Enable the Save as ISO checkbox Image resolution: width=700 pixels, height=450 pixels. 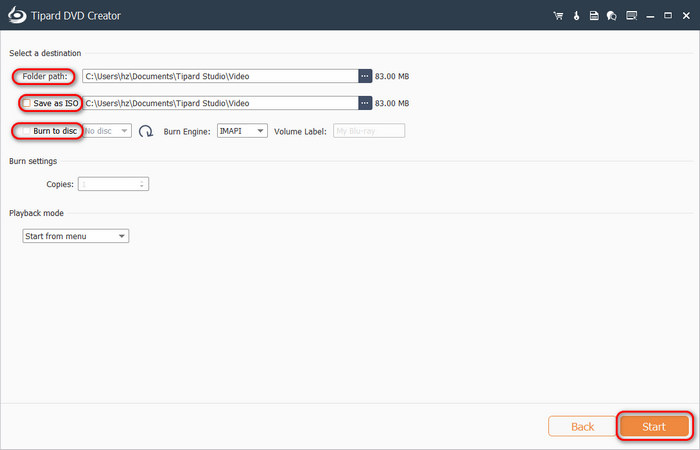pos(27,103)
